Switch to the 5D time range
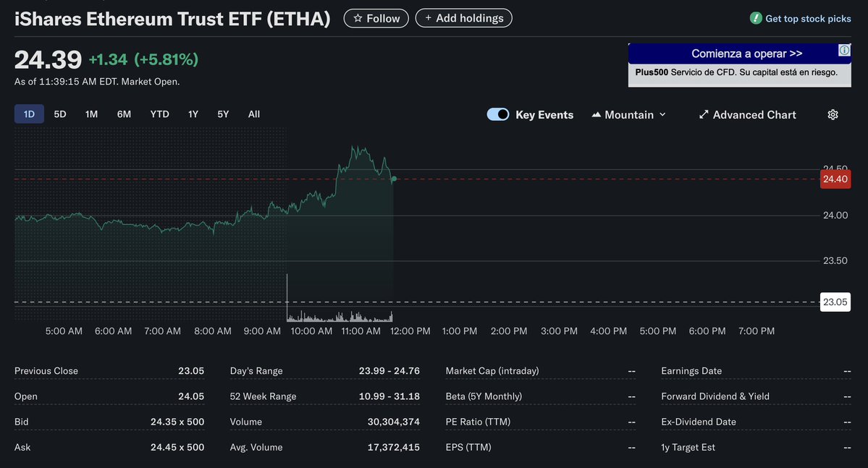This screenshot has width=868, height=468. [x=60, y=114]
